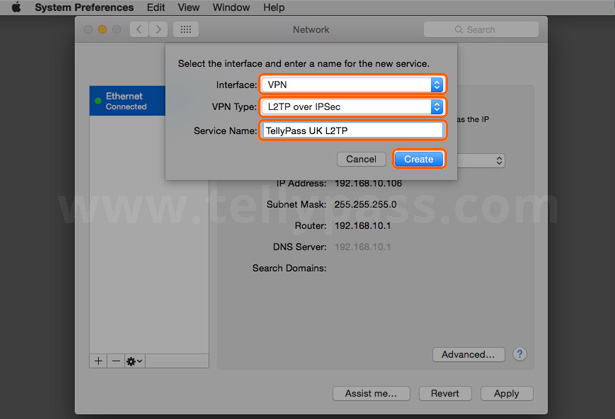The width and height of the screenshot is (615, 419).
Task: Click IP address 192.168.10.106
Action: pyautogui.click(x=368, y=183)
